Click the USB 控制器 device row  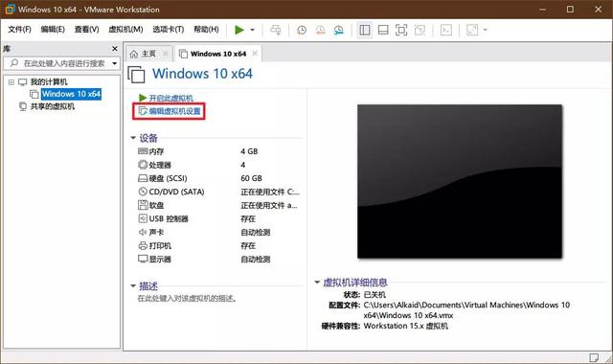[219, 219]
